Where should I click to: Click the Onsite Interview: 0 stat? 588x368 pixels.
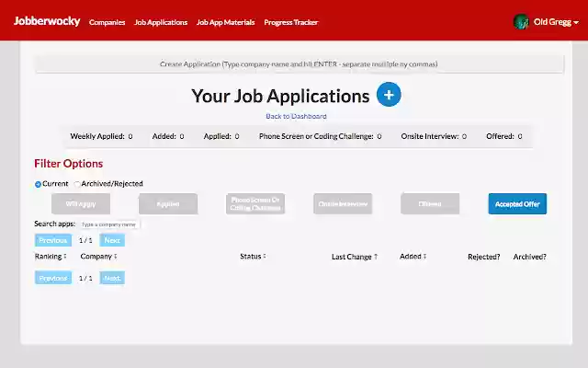click(x=434, y=136)
